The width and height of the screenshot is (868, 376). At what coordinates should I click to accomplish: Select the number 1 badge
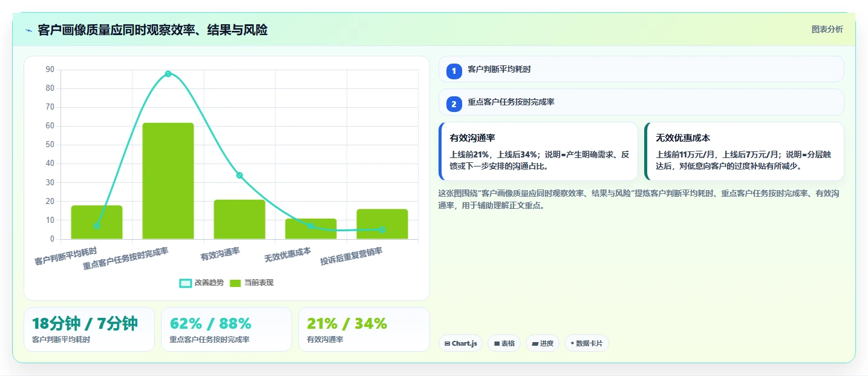pos(454,71)
